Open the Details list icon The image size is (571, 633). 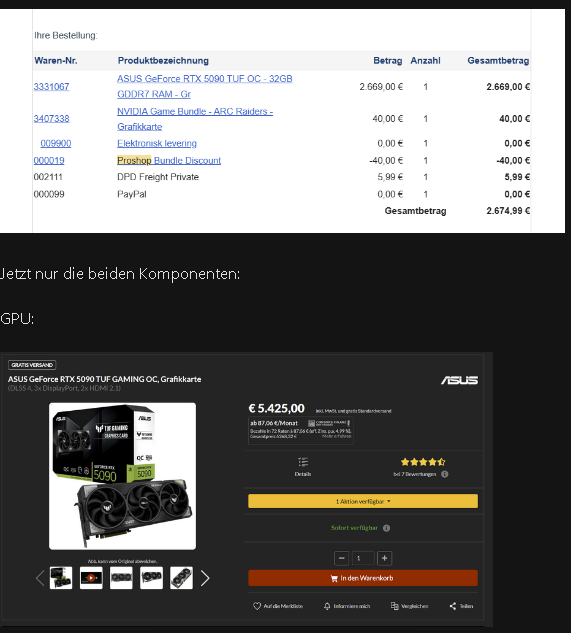click(x=303, y=462)
